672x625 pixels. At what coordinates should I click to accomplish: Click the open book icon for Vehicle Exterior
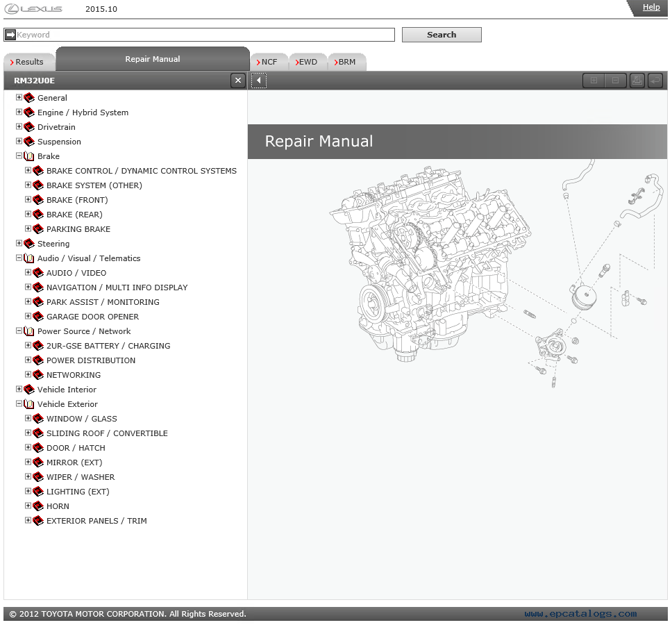[29, 403]
